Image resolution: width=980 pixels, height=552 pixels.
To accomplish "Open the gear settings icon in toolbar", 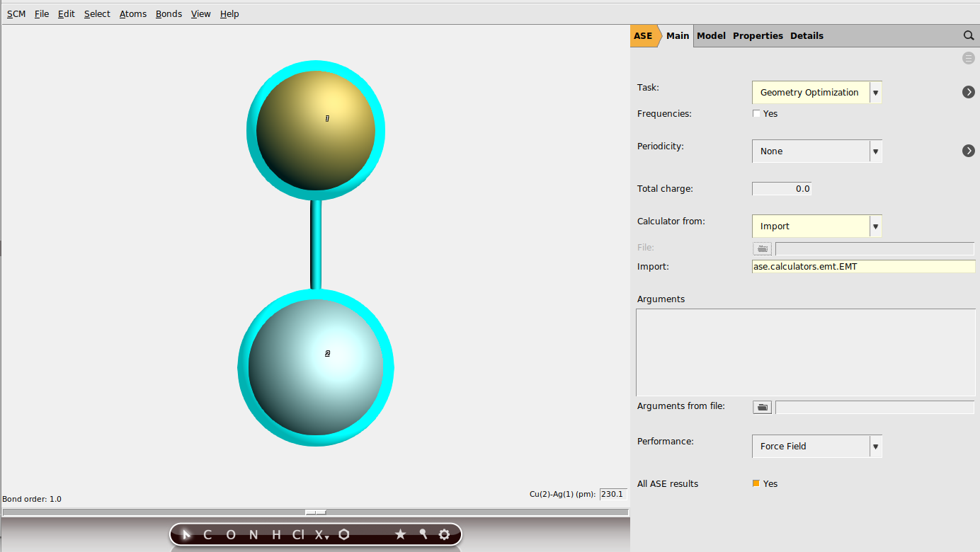I will 444,534.
